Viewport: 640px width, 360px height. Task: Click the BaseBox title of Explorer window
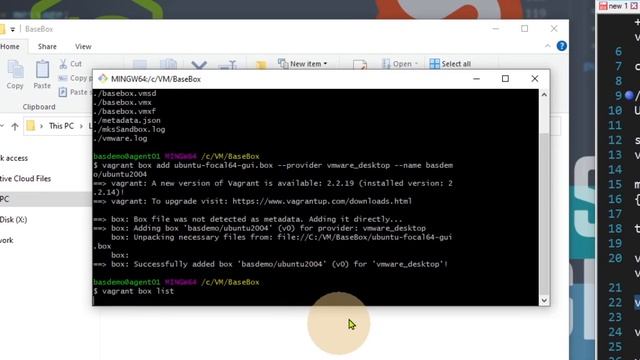[x=39, y=29]
